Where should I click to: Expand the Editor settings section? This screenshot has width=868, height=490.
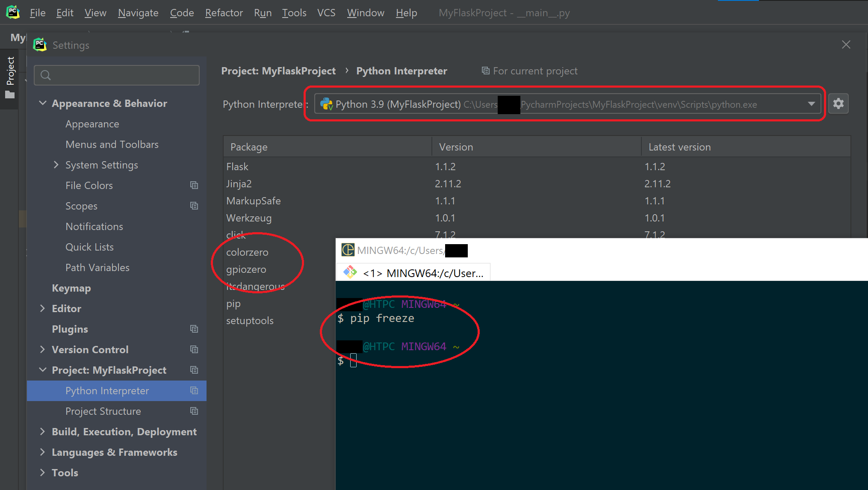pyautogui.click(x=42, y=308)
